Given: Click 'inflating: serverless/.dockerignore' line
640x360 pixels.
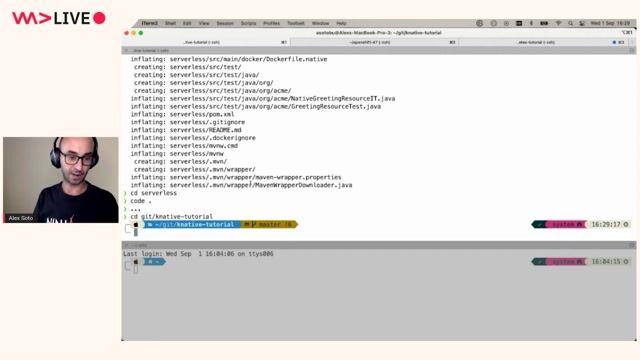Looking at the screenshot, I should [193, 138].
